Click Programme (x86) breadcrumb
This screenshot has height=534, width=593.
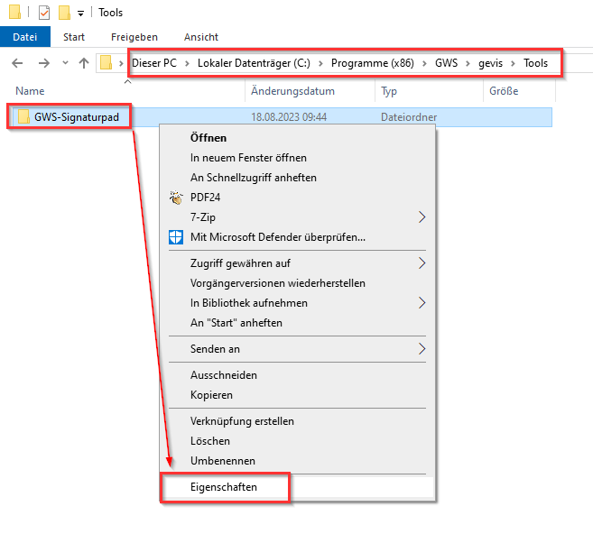click(x=373, y=63)
